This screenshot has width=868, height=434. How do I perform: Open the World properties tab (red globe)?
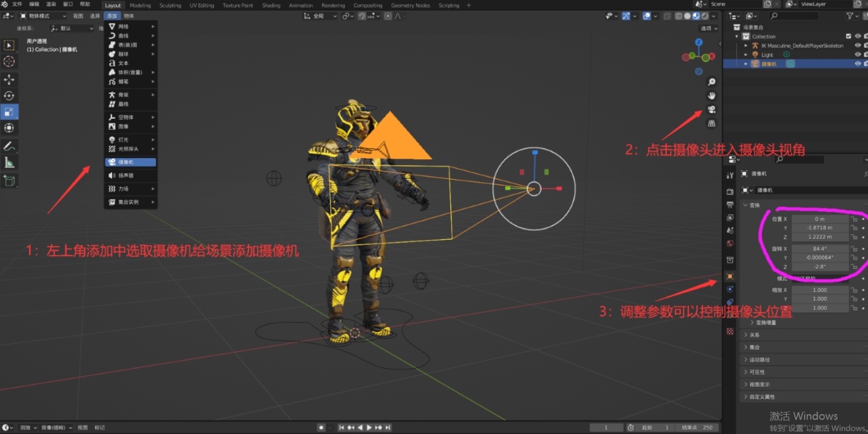[730, 244]
